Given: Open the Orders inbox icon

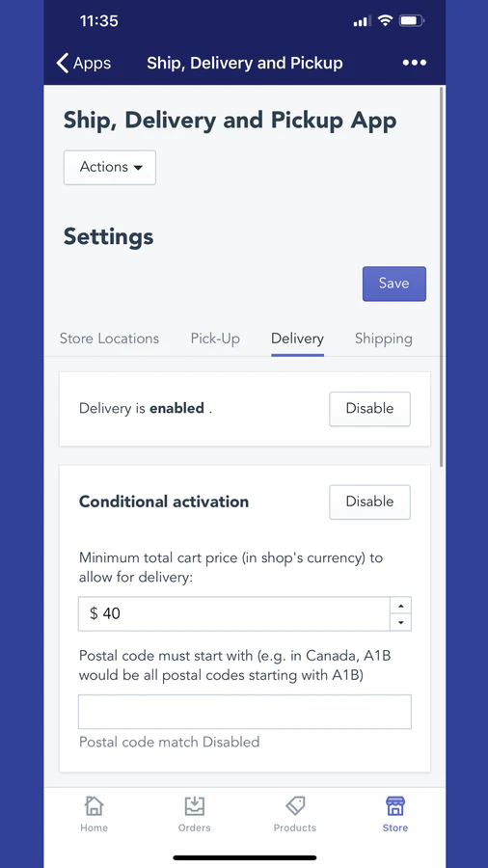Looking at the screenshot, I should (x=194, y=806).
